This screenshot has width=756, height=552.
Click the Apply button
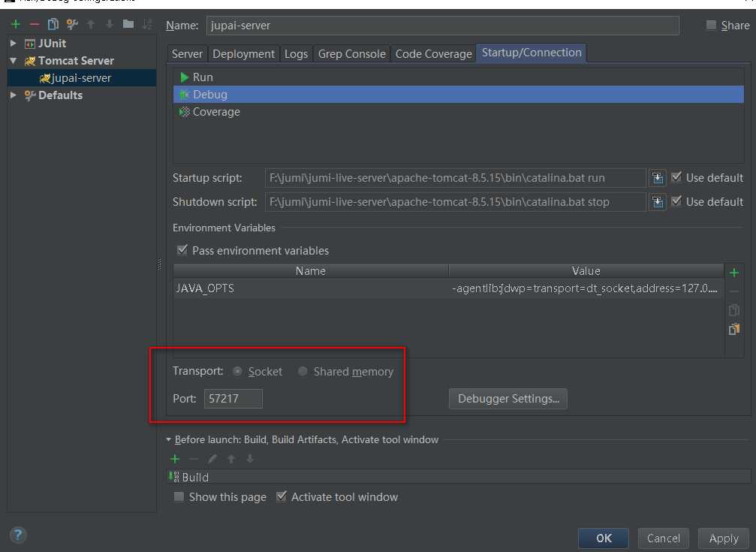(724, 538)
